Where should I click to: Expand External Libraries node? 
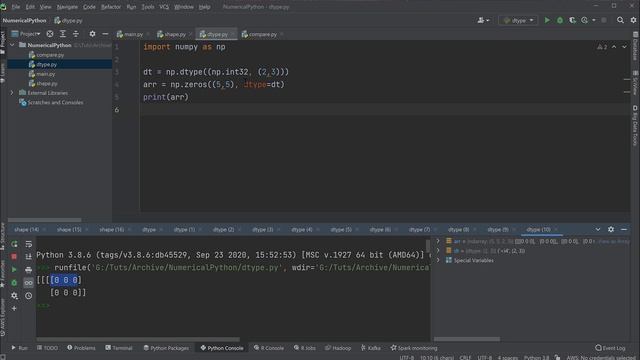pyautogui.click(x=12, y=93)
